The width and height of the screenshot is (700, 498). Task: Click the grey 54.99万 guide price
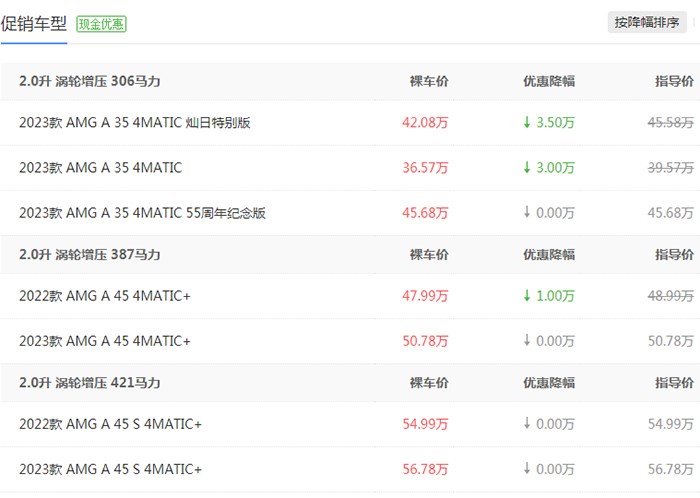click(671, 423)
